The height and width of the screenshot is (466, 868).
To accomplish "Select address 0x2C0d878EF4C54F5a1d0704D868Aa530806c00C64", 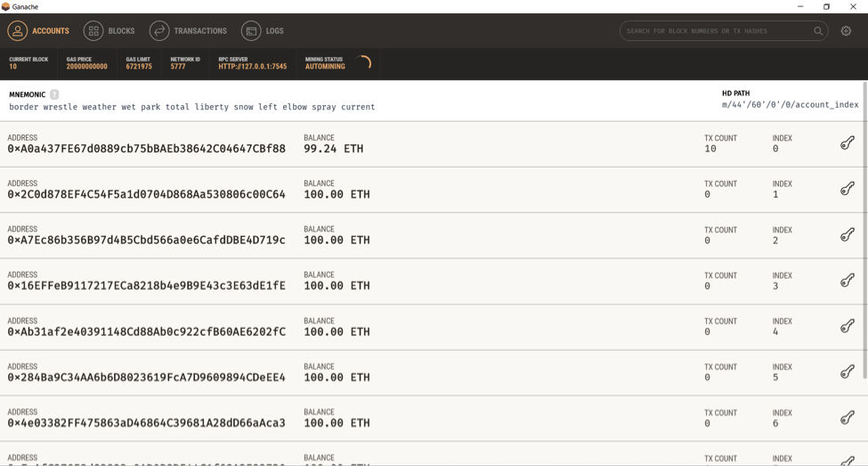I will [x=146, y=194].
